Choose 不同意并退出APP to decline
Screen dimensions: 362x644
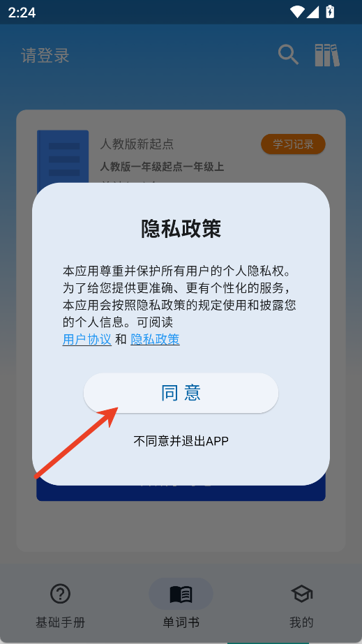pos(181,441)
